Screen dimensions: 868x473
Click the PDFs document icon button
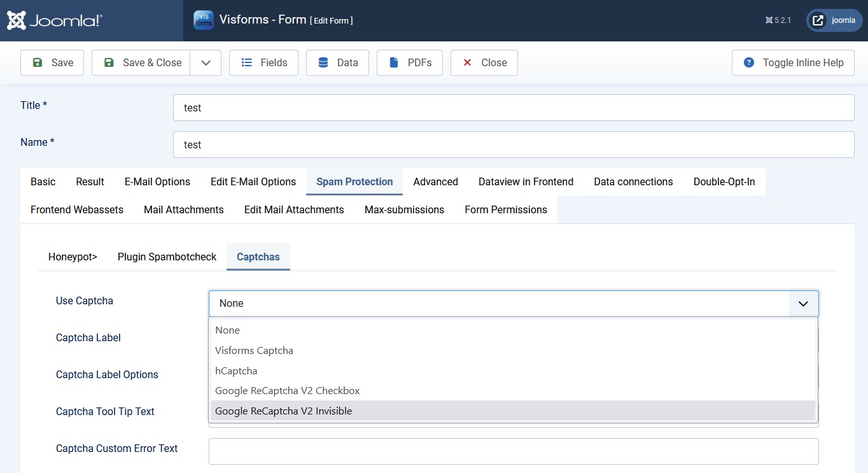point(394,62)
